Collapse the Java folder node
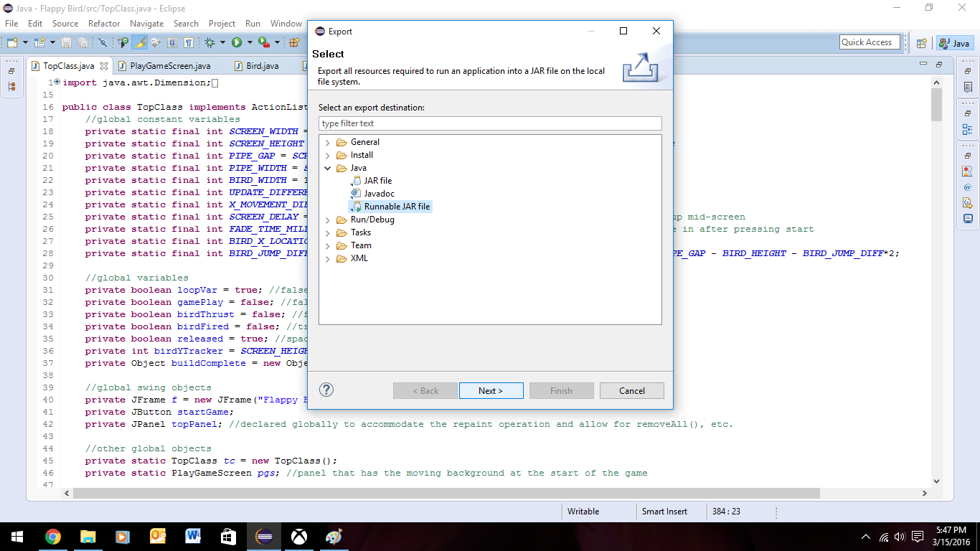 tap(328, 168)
